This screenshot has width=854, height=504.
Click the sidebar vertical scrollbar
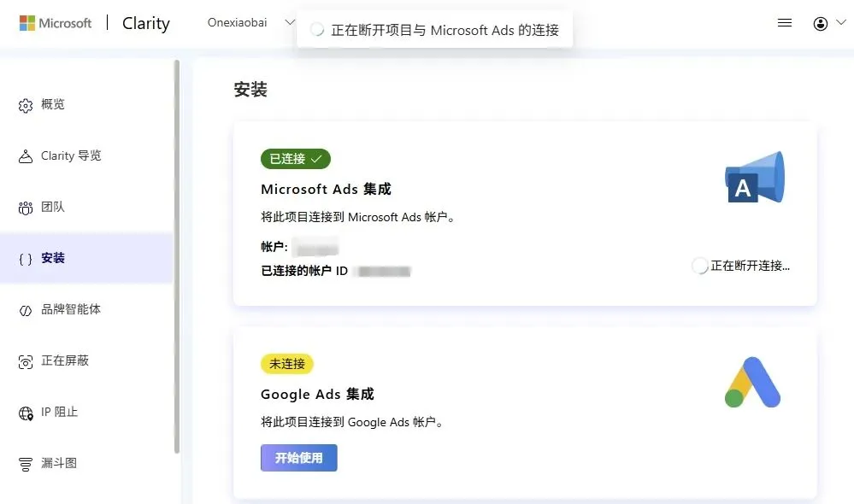coord(177,256)
